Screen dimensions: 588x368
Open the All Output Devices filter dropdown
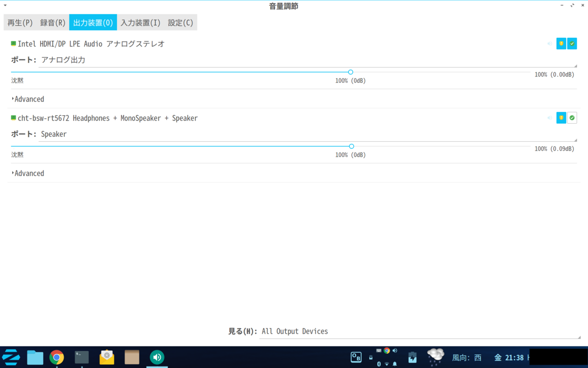click(420, 332)
